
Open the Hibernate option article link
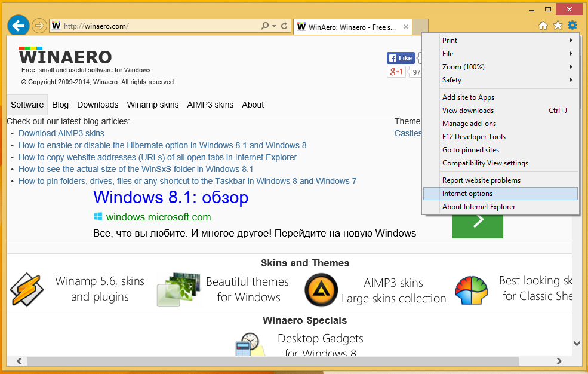162,145
